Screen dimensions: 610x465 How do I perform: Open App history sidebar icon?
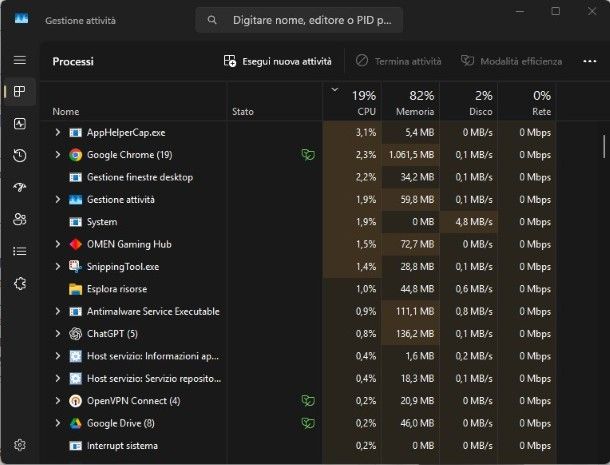pos(19,156)
